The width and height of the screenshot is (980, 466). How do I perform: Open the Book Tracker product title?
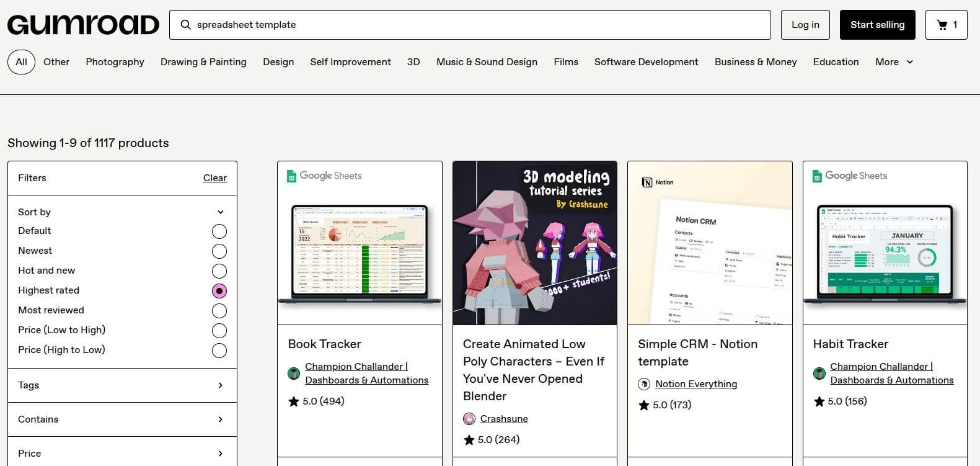coord(324,344)
